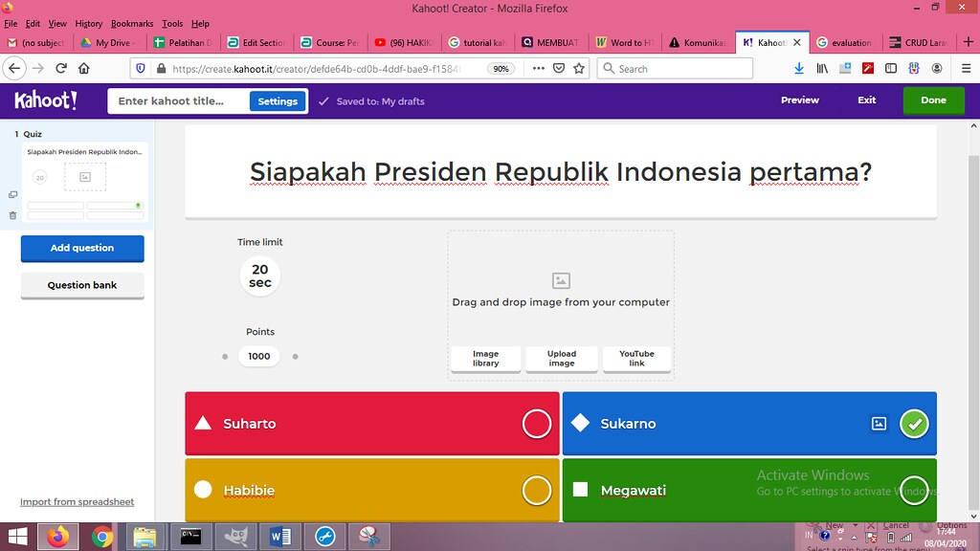Click the duplicate question icon in sidebar
This screenshot has height=551, width=980.
(x=12, y=195)
